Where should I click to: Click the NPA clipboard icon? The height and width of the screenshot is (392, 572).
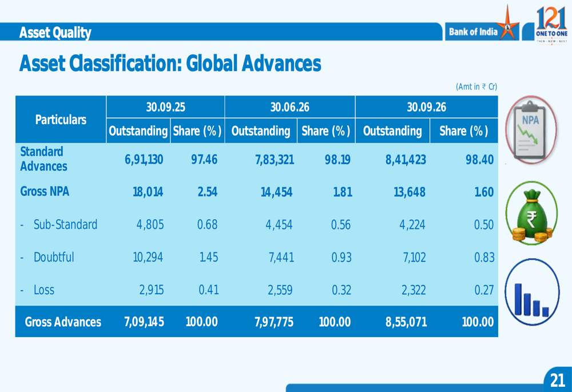pos(531,130)
